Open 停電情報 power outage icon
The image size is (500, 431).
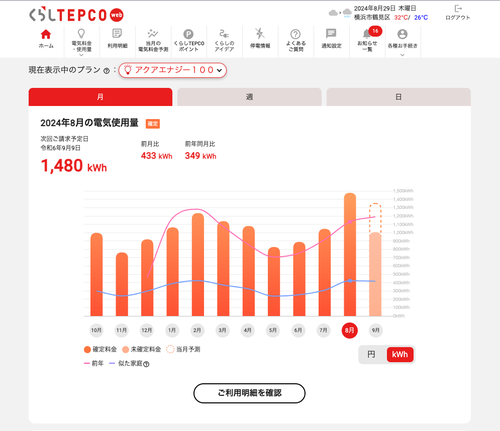(x=260, y=34)
